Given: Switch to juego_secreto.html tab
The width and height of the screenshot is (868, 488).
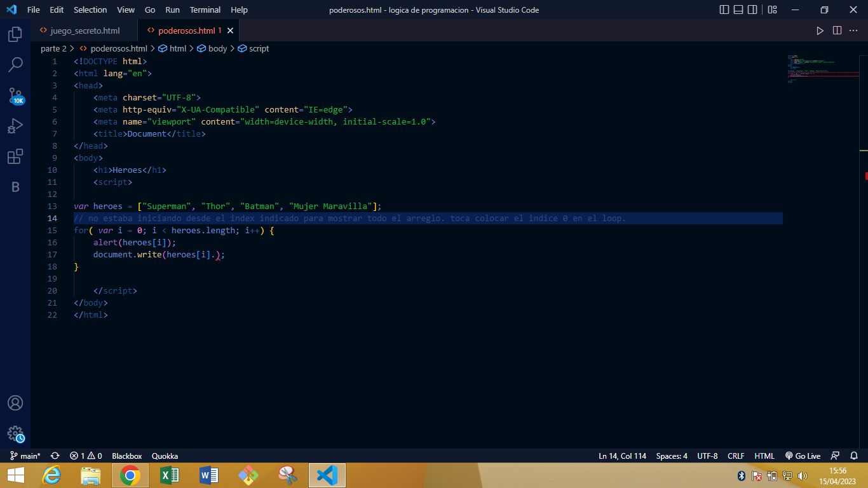Looking at the screenshot, I should [x=84, y=30].
